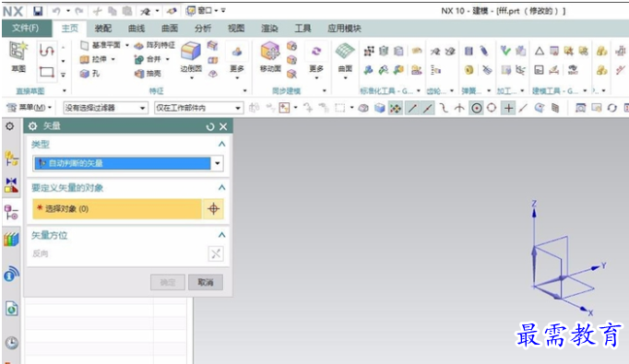629x364 pixels.
Task: Expand the Unite (合并) dropdown arrow
Action: coord(167,59)
